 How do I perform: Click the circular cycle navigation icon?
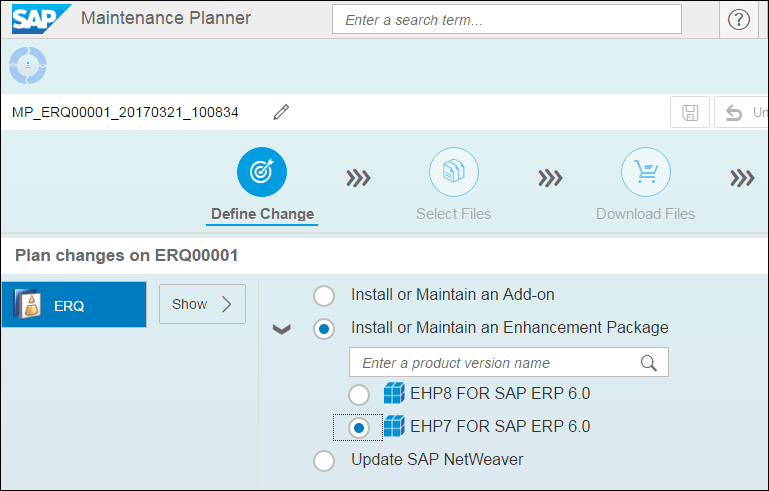pyautogui.click(x=28, y=65)
